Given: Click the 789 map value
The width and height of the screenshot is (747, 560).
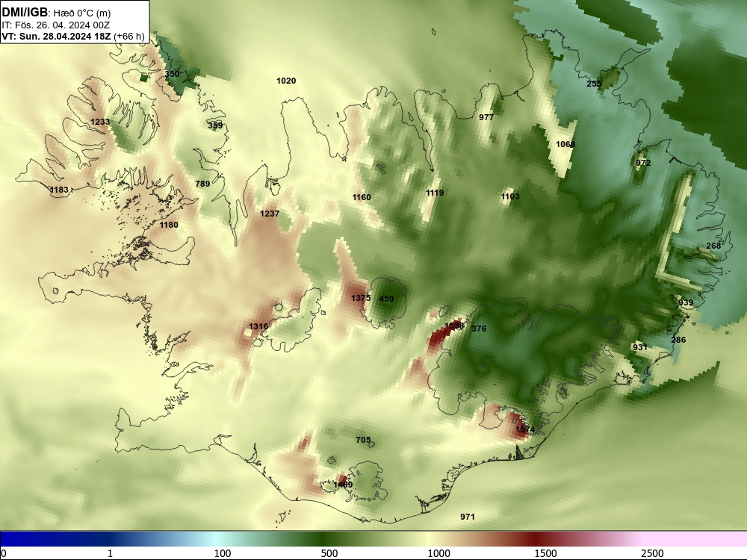Looking at the screenshot, I should [x=202, y=184].
